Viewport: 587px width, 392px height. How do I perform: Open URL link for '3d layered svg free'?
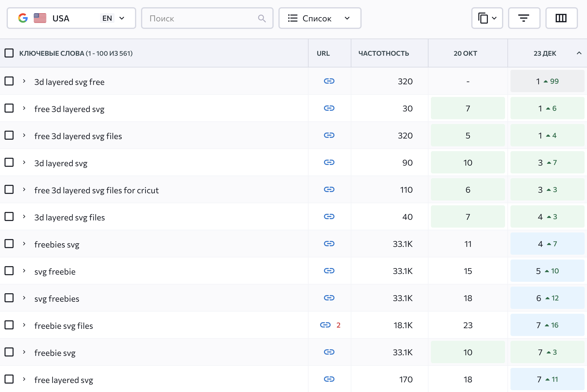coord(329,81)
